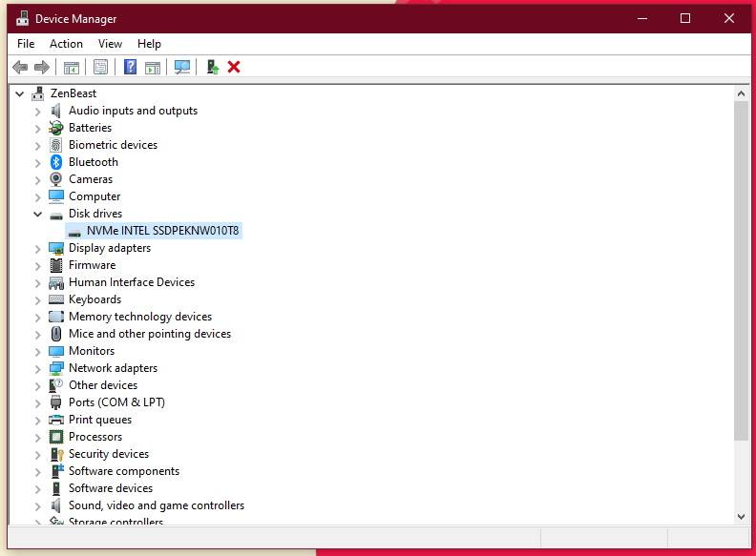Select the Software devices label

tap(111, 488)
